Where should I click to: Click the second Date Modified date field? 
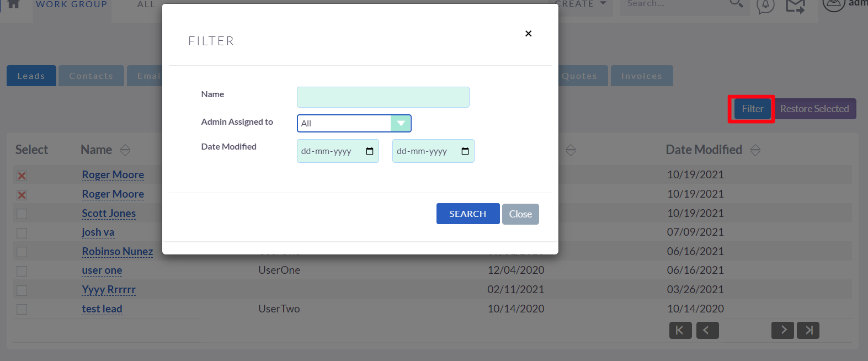click(x=433, y=151)
